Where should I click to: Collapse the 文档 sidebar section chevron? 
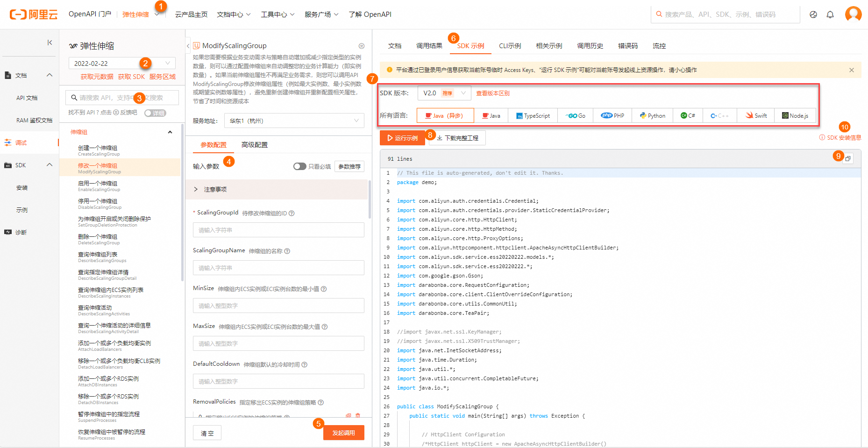(x=49, y=75)
